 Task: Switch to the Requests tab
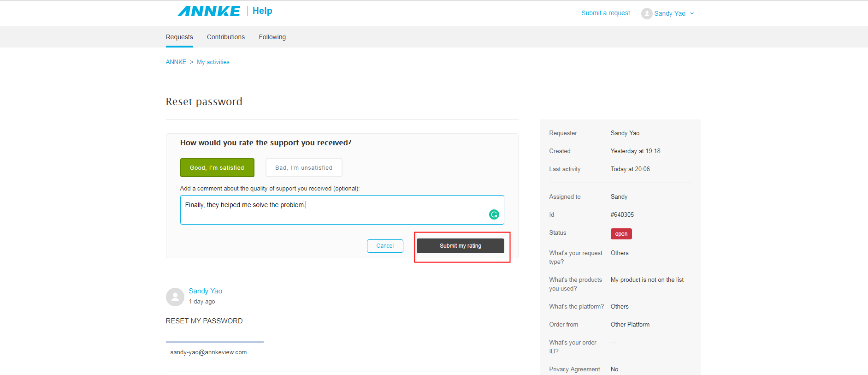point(179,37)
